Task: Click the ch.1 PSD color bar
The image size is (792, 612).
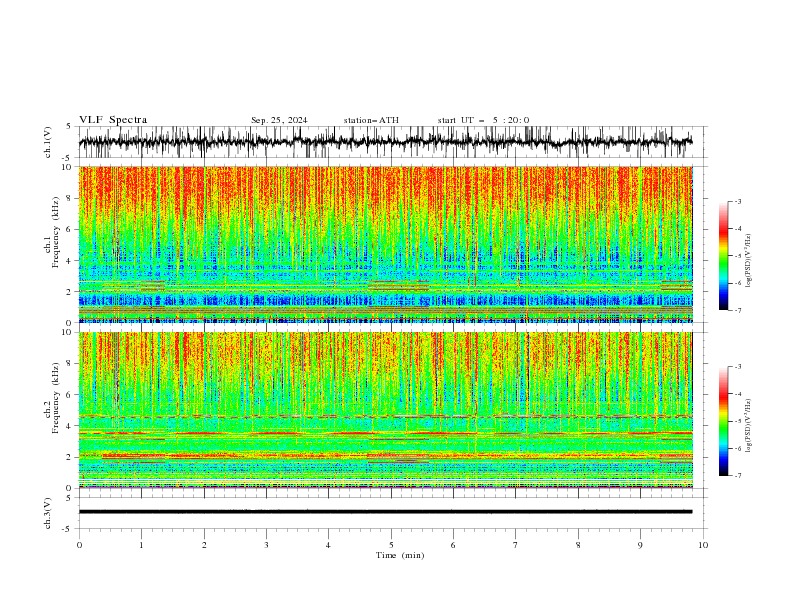Action: point(723,256)
